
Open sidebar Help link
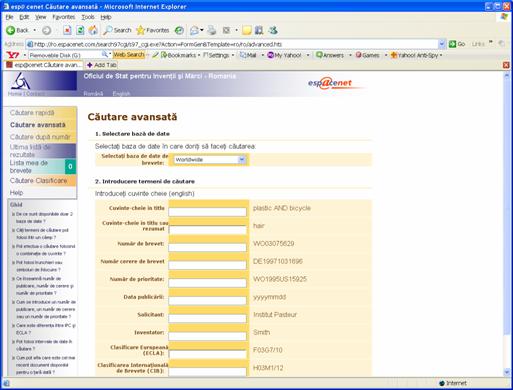[16, 193]
